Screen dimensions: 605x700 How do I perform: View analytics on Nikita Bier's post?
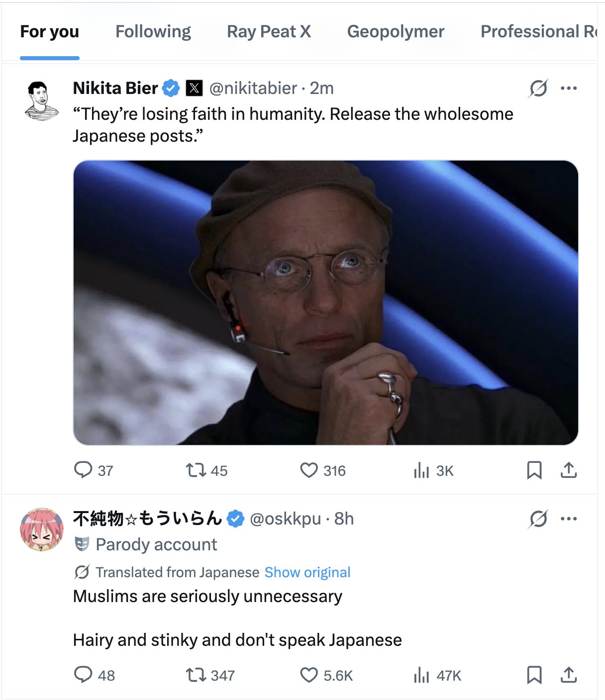pos(421,470)
